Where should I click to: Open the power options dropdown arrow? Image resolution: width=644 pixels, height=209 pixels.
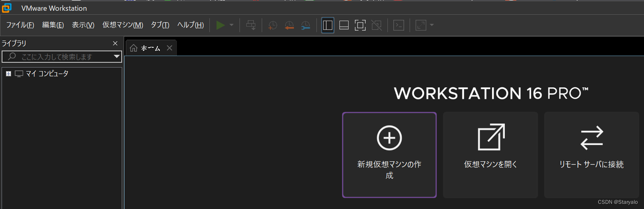[232, 25]
